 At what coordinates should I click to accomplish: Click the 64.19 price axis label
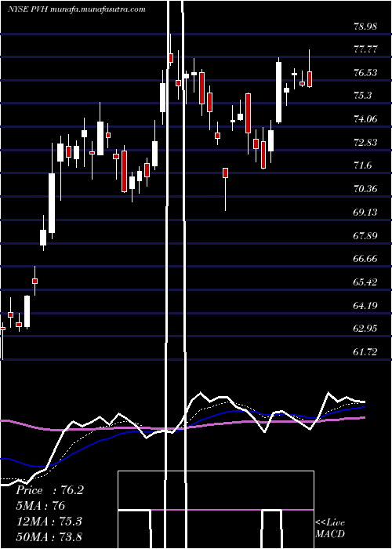pyautogui.click(x=365, y=305)
